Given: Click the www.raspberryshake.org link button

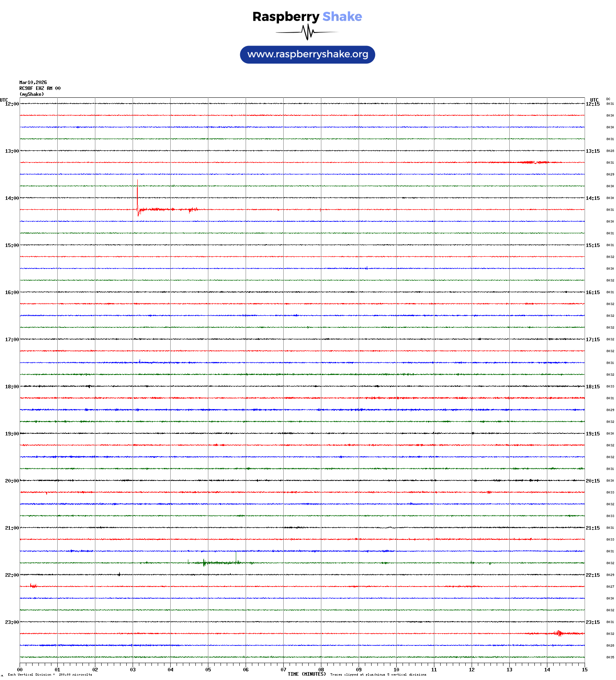Looking at the screenshot, I should tap(307, 55).
